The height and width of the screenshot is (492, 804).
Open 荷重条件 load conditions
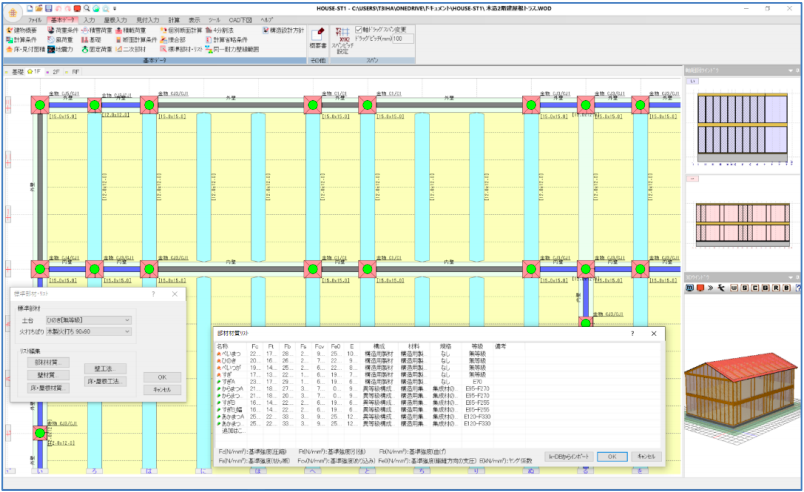click(x=63, y=30)
